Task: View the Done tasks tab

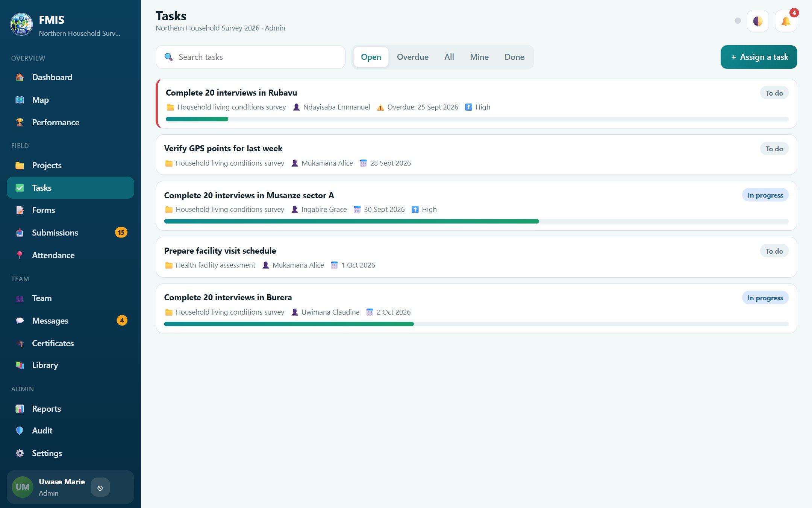Action: pyautogui.click(x=514, y=57)
